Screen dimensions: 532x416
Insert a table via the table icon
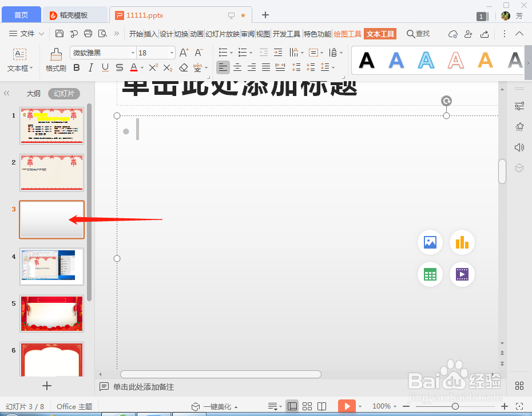click(x=430, y=274)
